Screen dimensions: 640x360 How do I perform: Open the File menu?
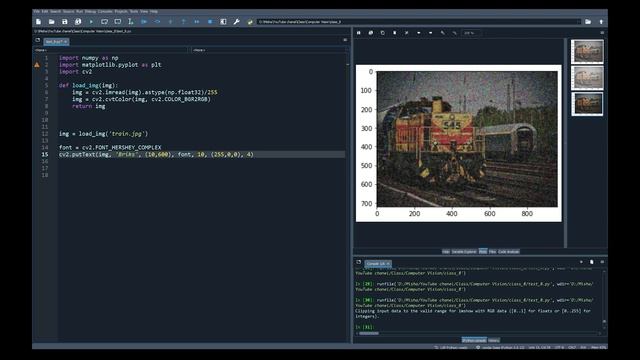tap(36, 11)
